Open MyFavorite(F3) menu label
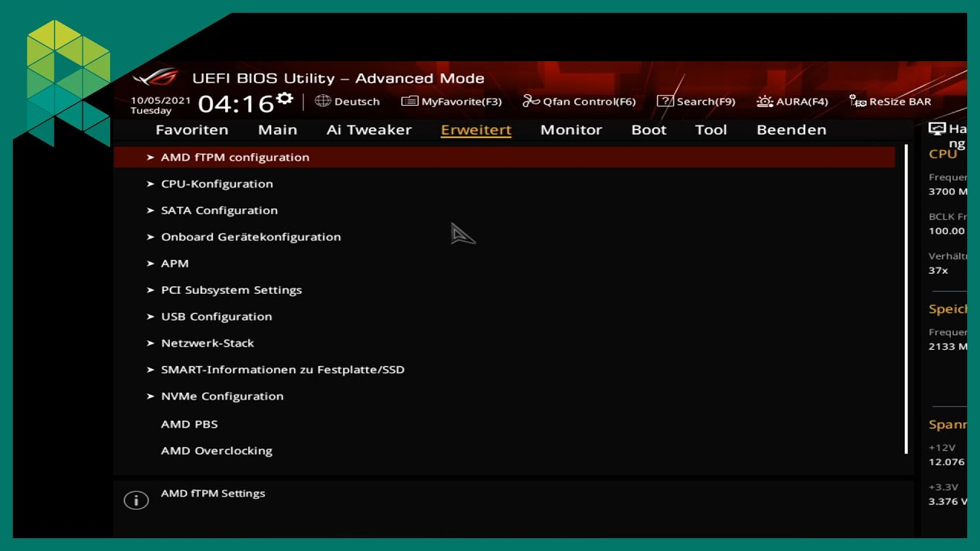This screenshot has height=551, width=980. [462, 101]
